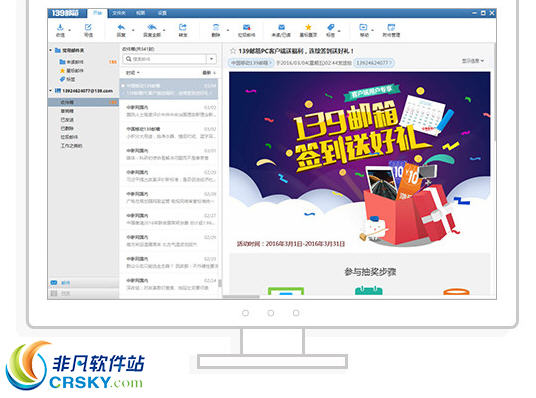Collapse the common mail folders tree node
The width and height of the screenshot is (536, 398).
point(51,50)
